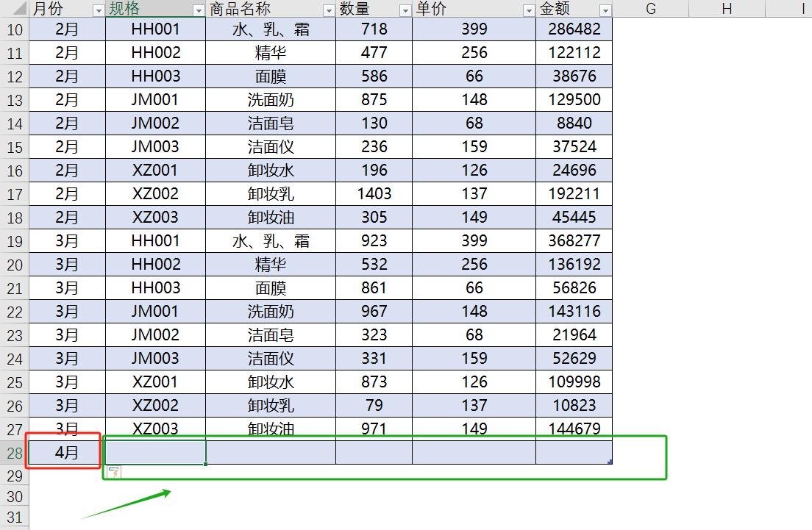The image size is (812, 530).
Task: Click quantity cell 532
Action: click(x=374, y=265)
